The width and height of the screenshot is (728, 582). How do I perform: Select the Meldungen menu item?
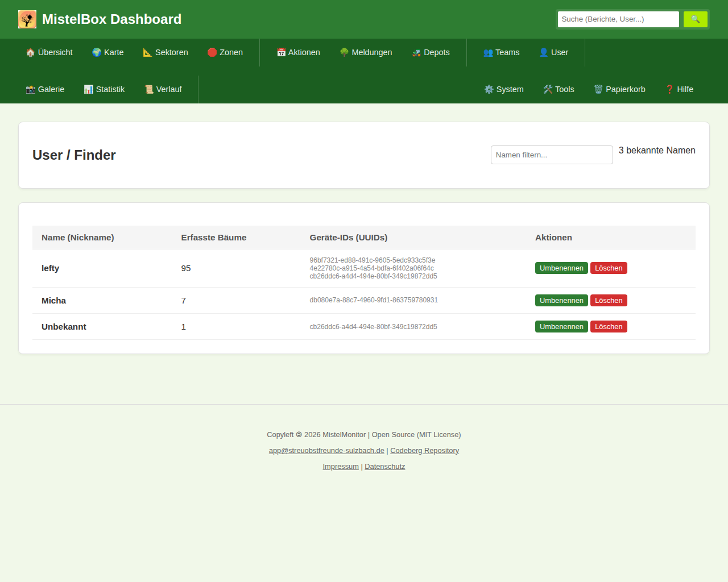click(x=366, y=52)
